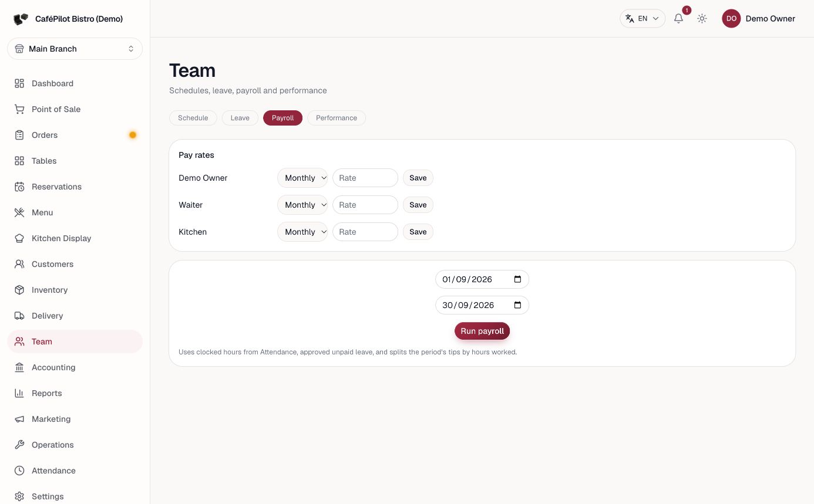Click the Kitchen Display chef hat icon
The width and height of the screenshot is (814, 504).
[x=19, y=238]
